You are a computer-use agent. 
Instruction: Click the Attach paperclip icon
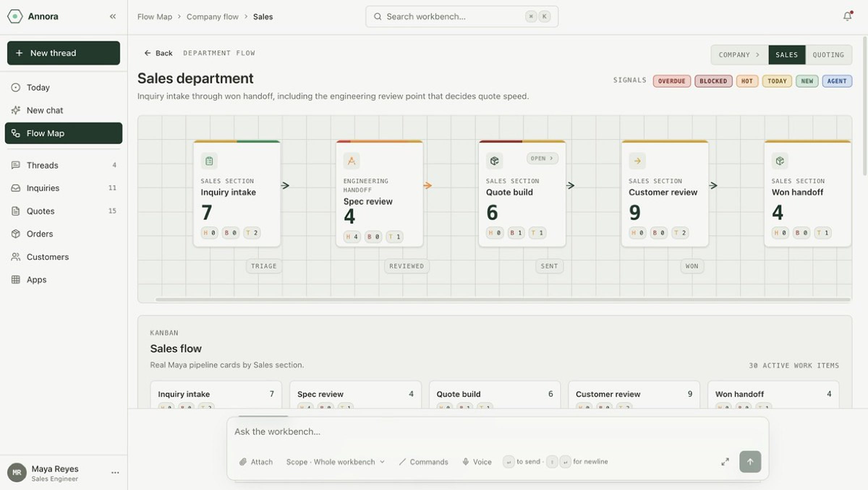pos(243,462)
